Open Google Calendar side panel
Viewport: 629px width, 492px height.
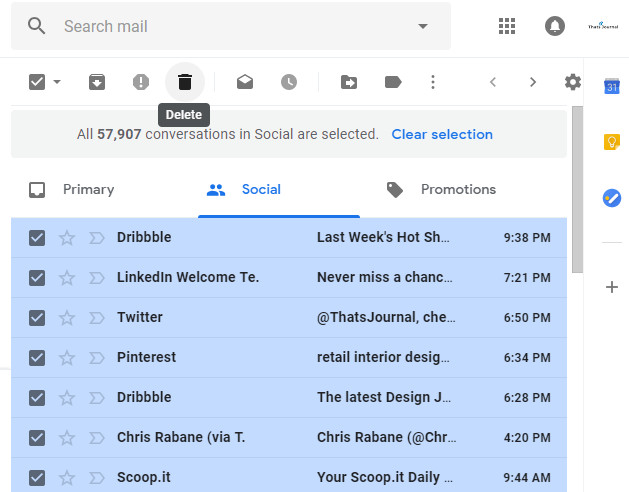[x=612, y=86]
